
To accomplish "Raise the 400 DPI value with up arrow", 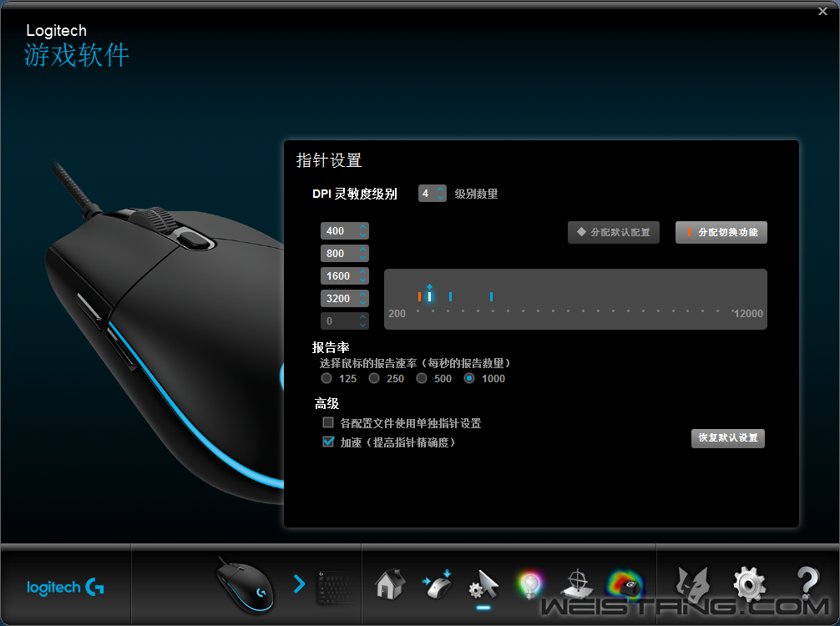I will [x=363, y=227].
